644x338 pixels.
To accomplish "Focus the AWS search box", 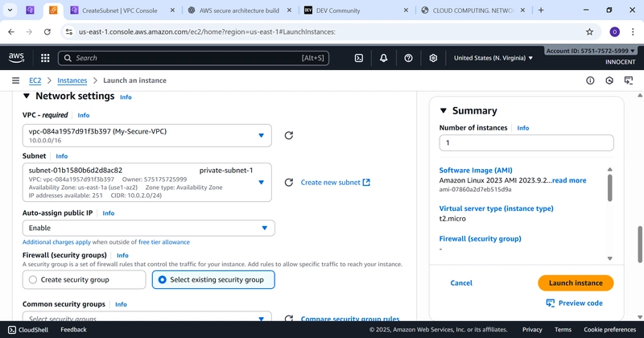I will pos(193,58).
